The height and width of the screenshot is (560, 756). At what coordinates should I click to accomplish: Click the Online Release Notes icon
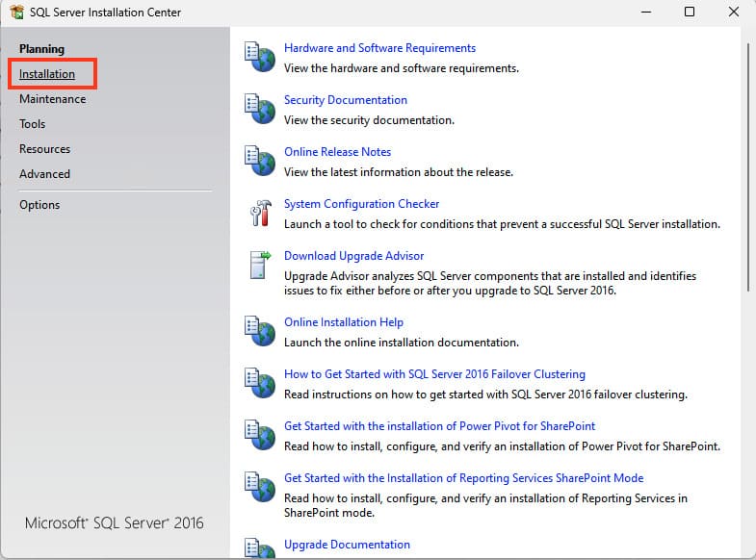click(x=258, y=161)
